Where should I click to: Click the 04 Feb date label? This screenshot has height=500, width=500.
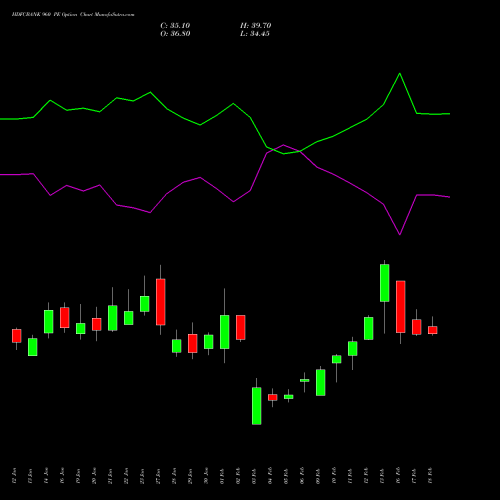coord(270,476)
